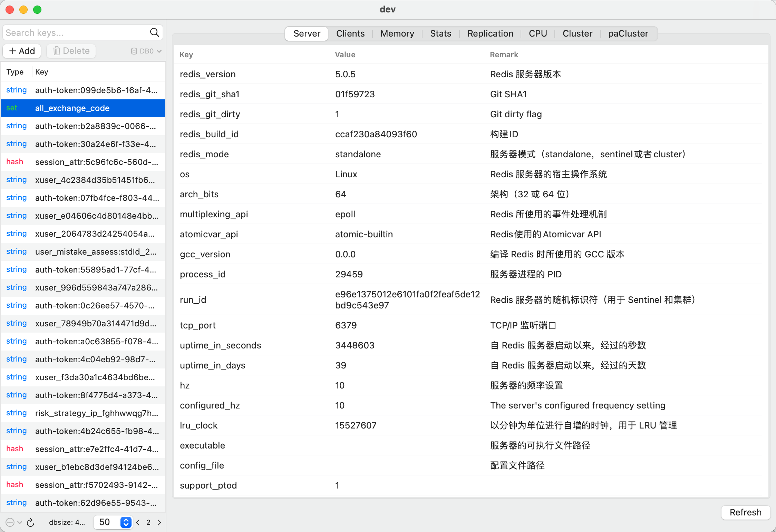Open the DB0 database selector dropdown

click(146, 51)
